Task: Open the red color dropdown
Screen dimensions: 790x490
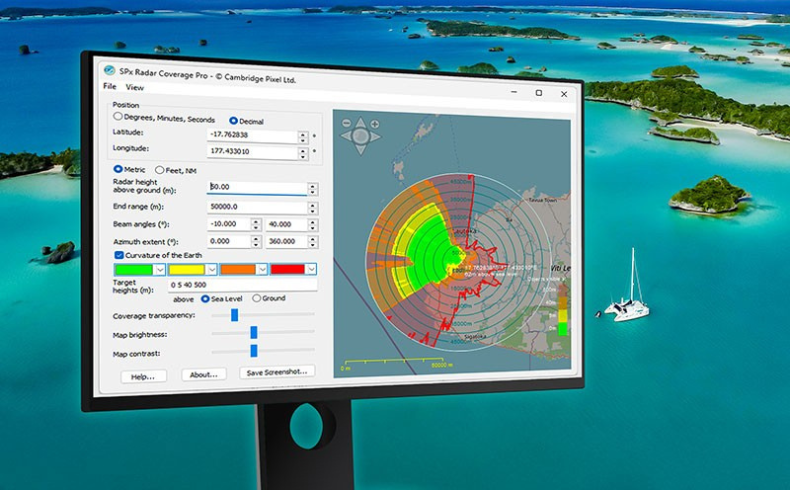Action: tap(310, 269)
